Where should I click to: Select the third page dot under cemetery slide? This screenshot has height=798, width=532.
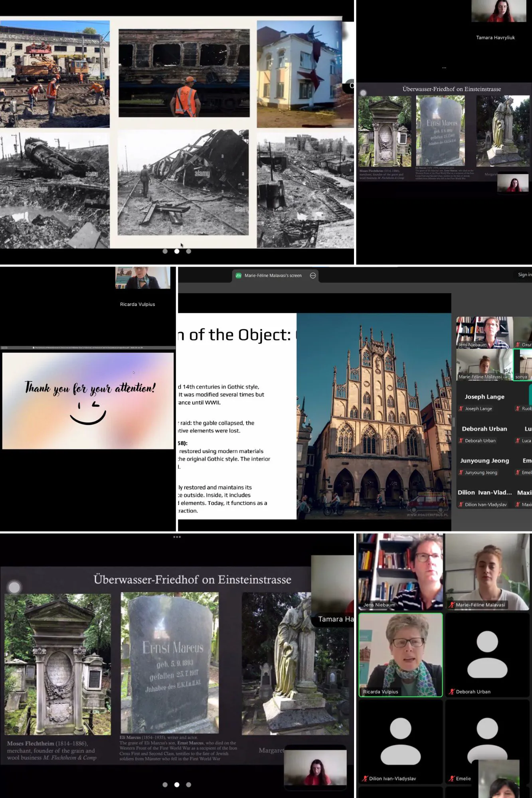189,784
